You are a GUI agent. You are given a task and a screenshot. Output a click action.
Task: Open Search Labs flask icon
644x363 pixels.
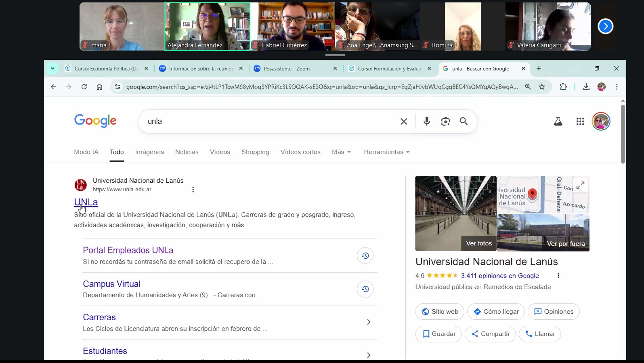(x=558, y=121)
